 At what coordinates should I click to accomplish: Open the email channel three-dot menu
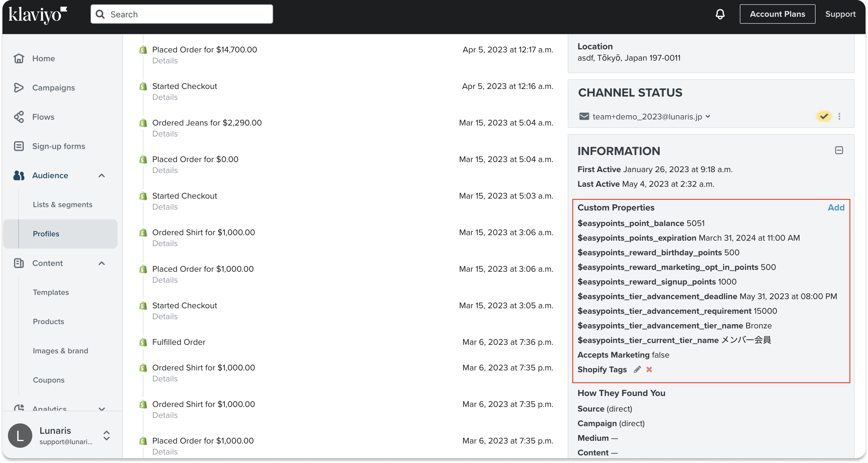point(839,117)
